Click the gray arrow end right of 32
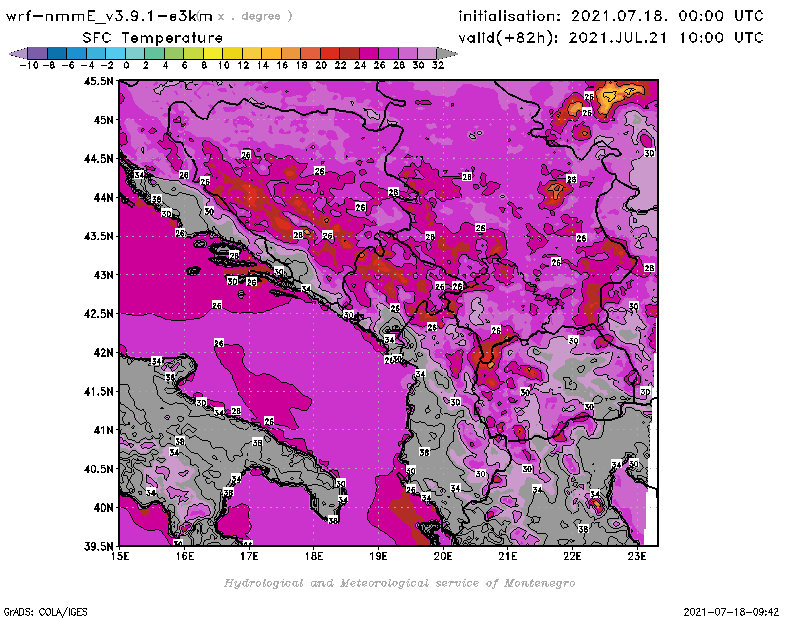The width and height of the screenshot is (800, 618). pos(447,53)
